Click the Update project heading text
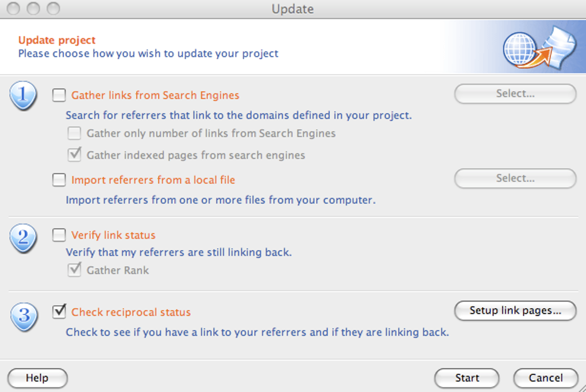Viewport: 586px width, 392px height. (57, 40)
